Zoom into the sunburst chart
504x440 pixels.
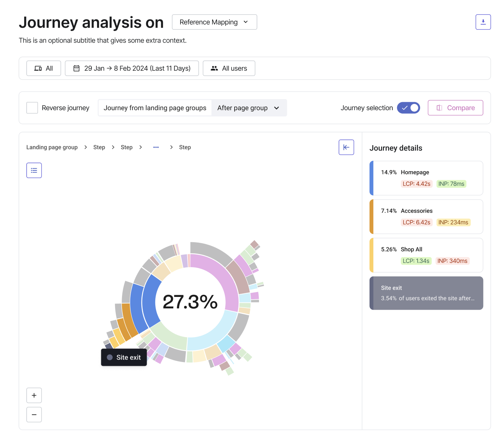(34, 395)
